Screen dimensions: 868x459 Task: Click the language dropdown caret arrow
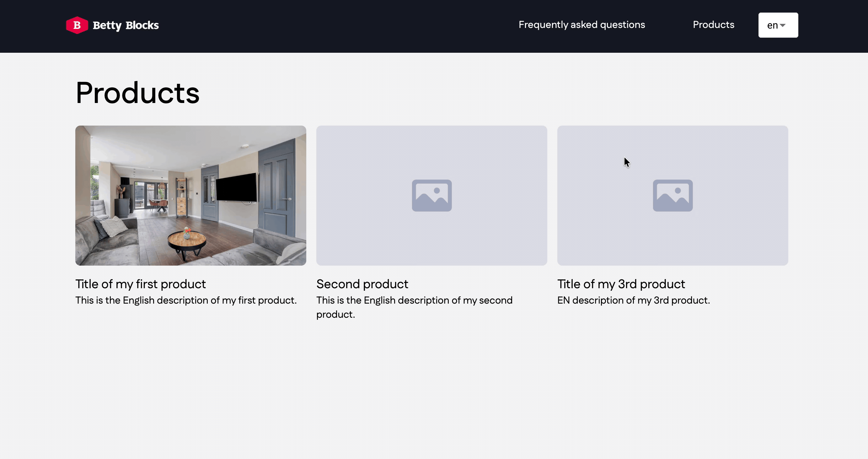coord(783,25)
